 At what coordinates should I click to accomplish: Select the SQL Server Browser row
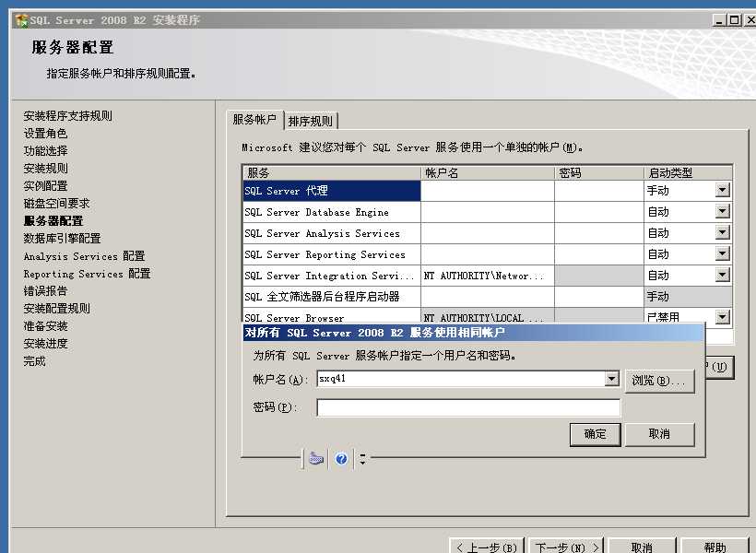tap(332, 316)
